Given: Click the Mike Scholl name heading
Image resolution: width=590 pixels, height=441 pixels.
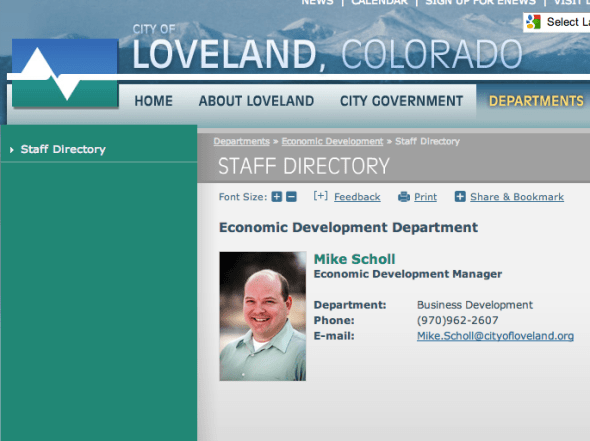Looking at the screenshot, I should point(354,259).
